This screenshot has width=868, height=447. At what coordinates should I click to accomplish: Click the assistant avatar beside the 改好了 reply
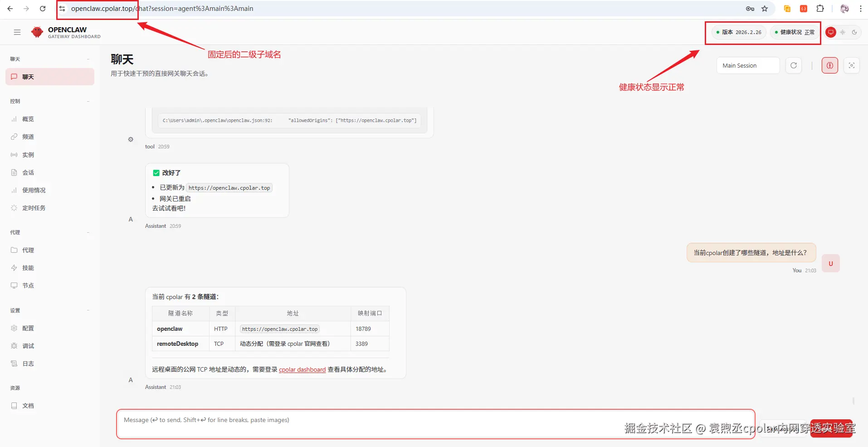[x=131, y=219]
